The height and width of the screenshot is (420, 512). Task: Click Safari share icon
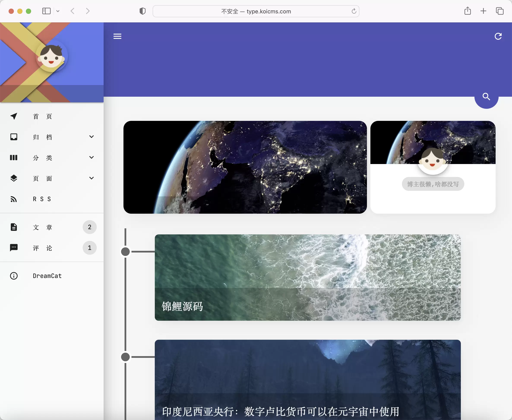click(x=468, y=11)
